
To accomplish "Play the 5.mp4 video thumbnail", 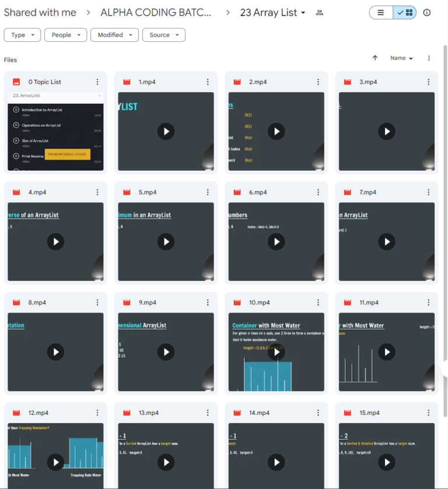I will [166, 241].
